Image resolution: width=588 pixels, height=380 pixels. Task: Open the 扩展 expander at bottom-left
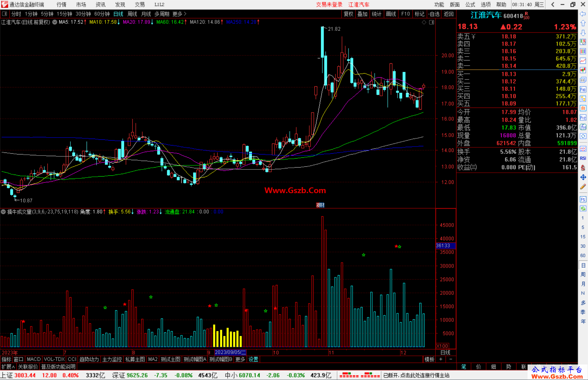point(8,367)
